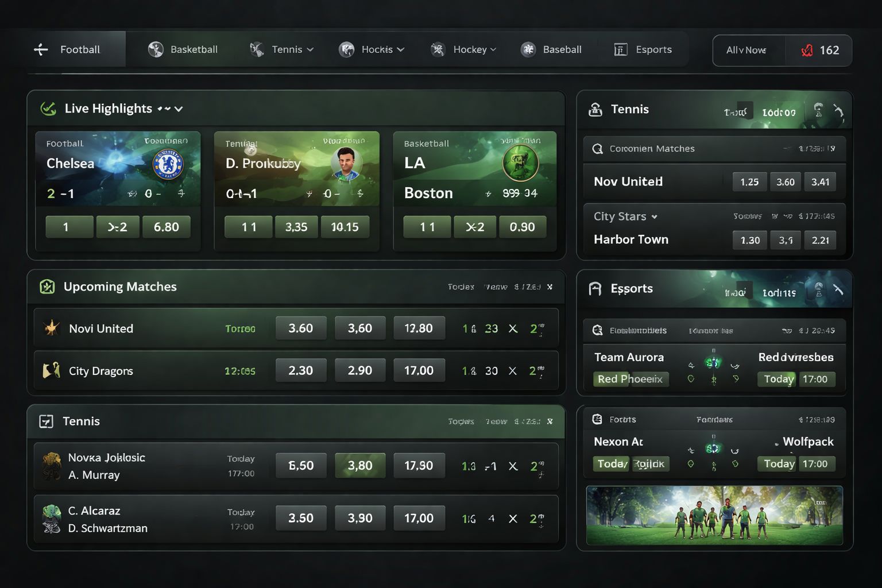Open the Esports tab

tap(643, 49)
